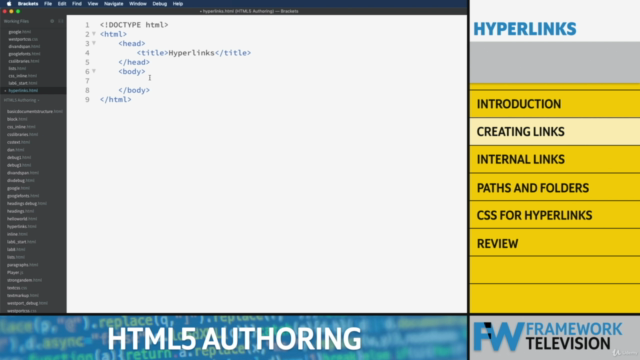Click the closing body tag on line 8
Image resolution: width=640 pixels, height=360 pixels.
click(x=134, y=90)
